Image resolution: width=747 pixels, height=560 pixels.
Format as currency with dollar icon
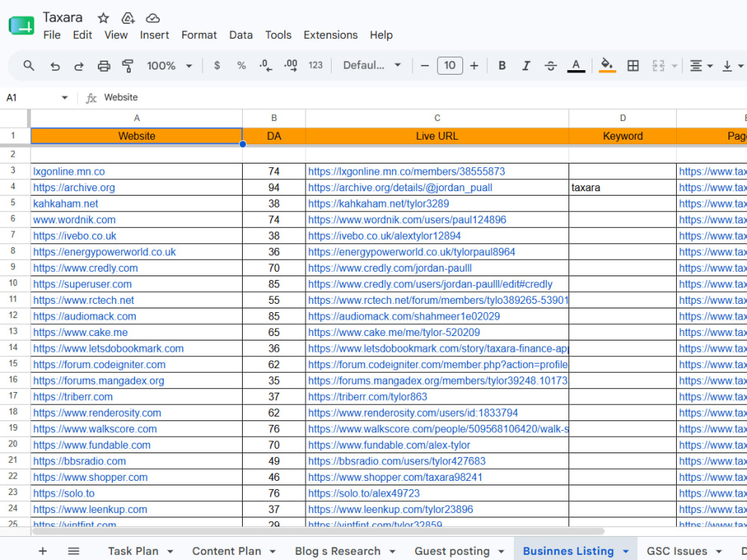click(217, 66)
